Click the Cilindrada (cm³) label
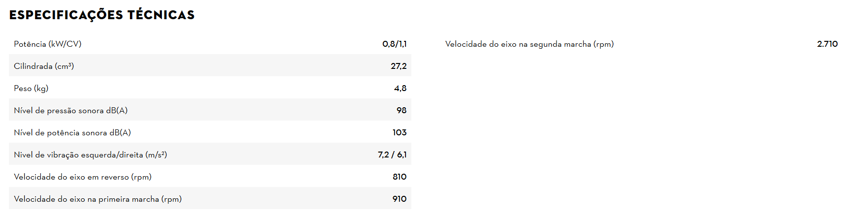The height and width of the screenshot is (217, 868). (x=44, y=66)
